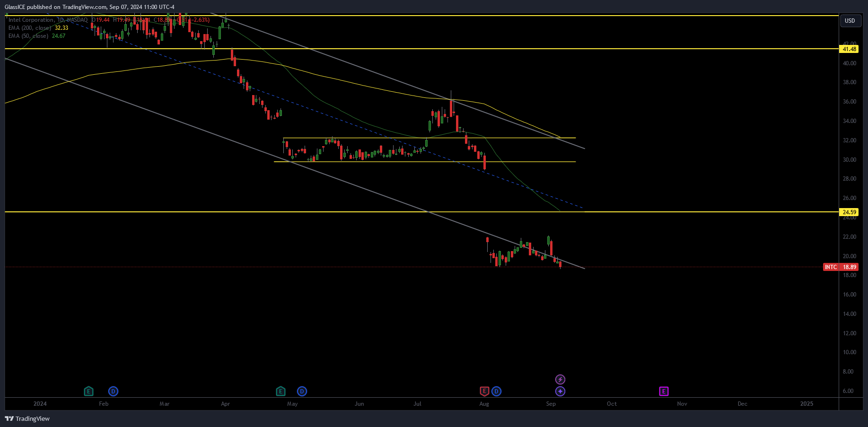Click the Jun label on time axis
Screen dimensions: 868x427
tap(359, 403)
